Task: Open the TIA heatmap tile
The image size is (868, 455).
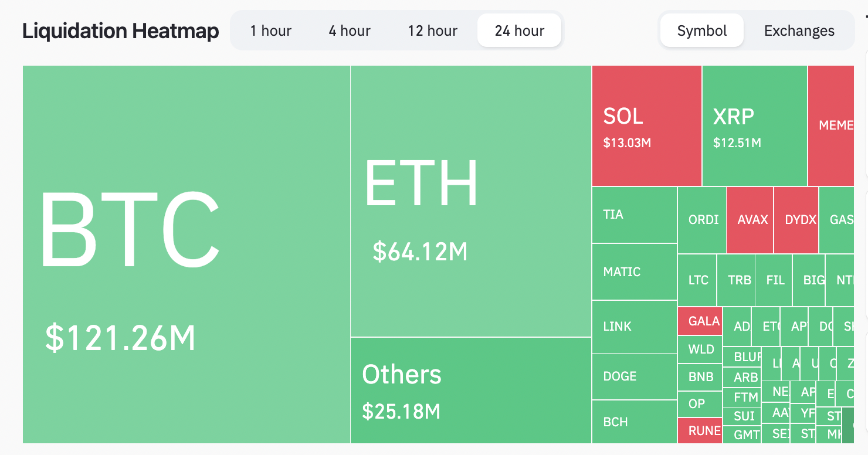Action: (635, 215)
